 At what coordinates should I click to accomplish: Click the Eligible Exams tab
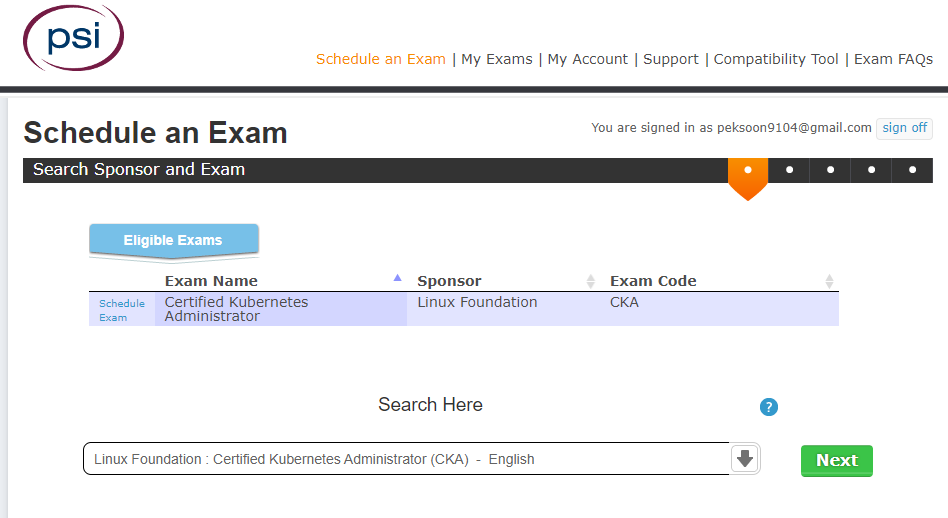click(173, 240)
